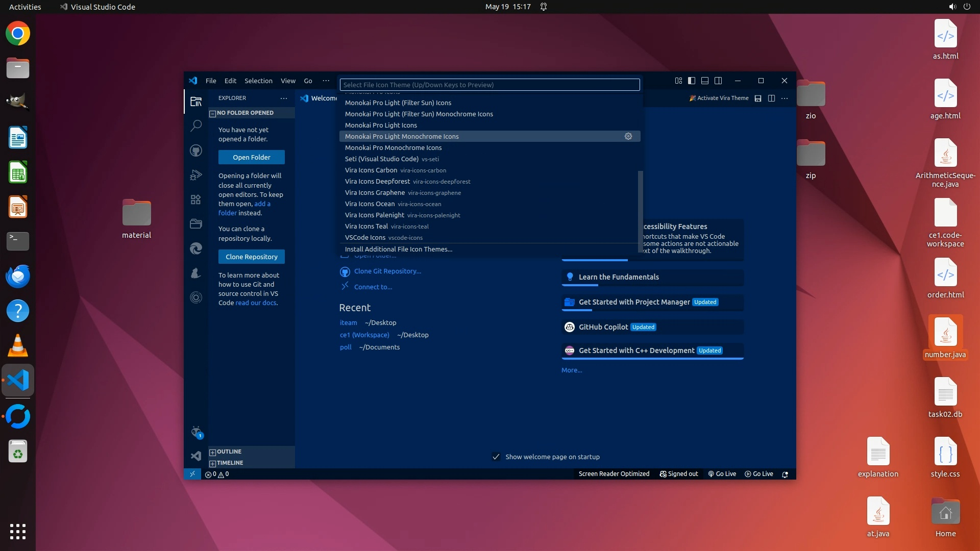
Task: Click the errors and warnings status indicator
Action: click(217, 474)
